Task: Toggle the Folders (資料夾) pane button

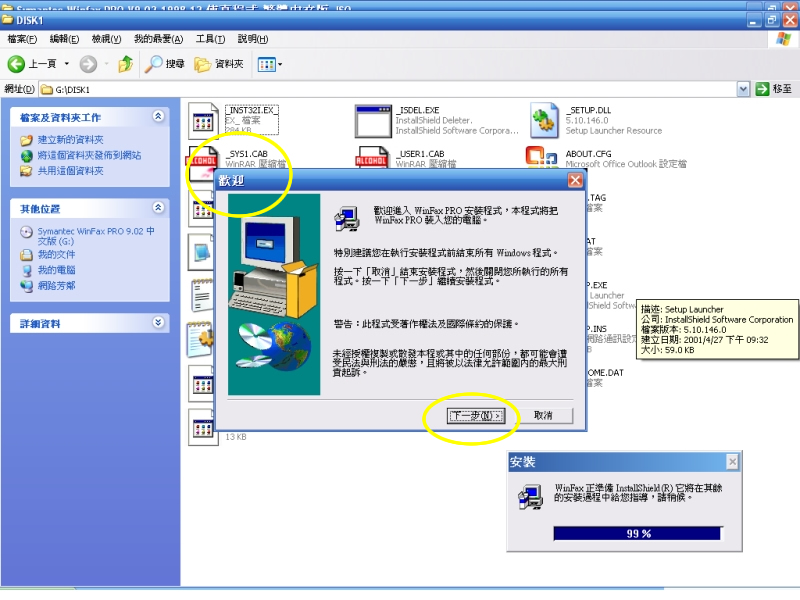Action: point(219,64)
